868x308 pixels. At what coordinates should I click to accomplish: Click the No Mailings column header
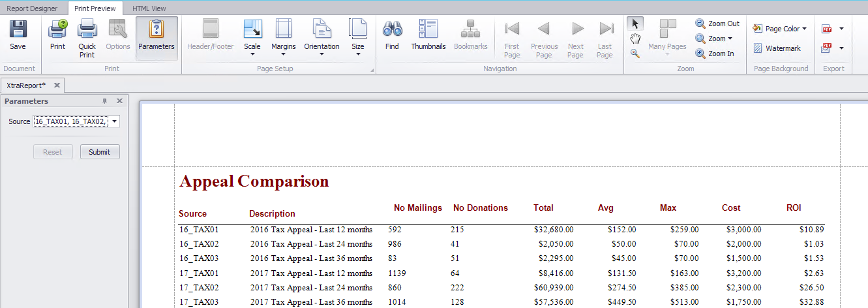pos(418,208)
